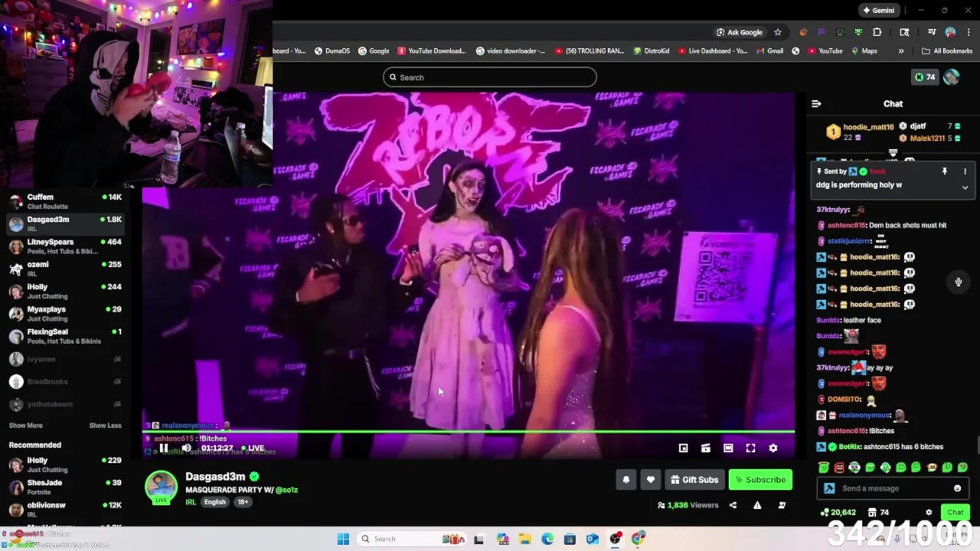
Task: Open ozemi channel in the sidebar
Action: 65,269
